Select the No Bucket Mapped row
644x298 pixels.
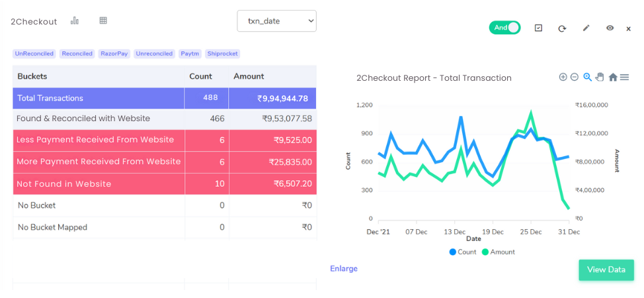165,227
